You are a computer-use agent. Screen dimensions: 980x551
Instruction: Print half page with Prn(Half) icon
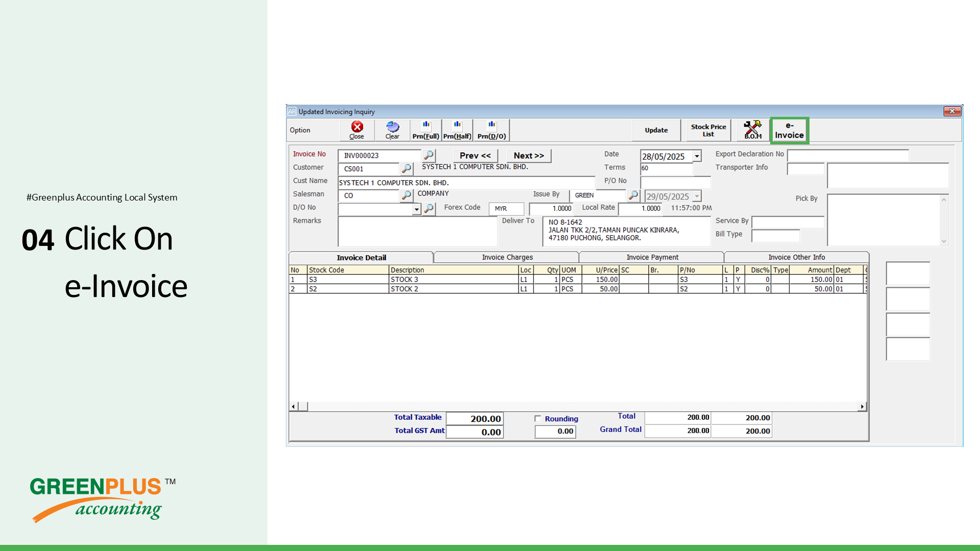tap(457, 130)
